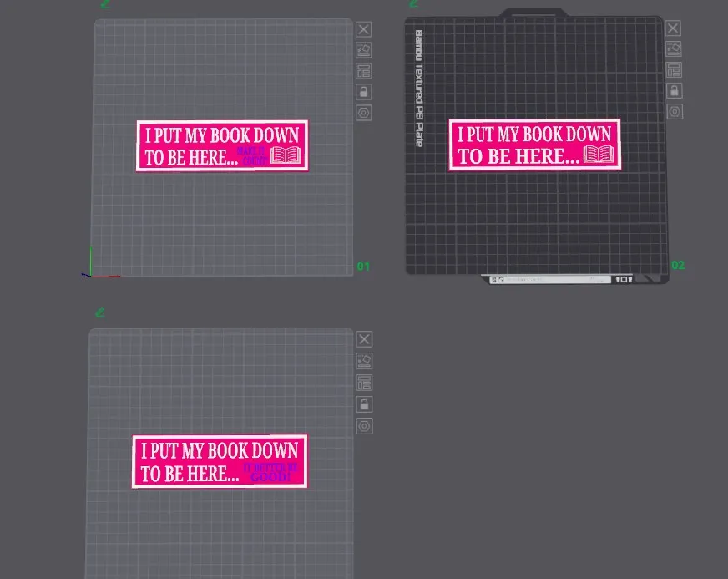
Task: Remove plate 02 with its X icon
Action: pyautogui.click(x=673, y=28)
